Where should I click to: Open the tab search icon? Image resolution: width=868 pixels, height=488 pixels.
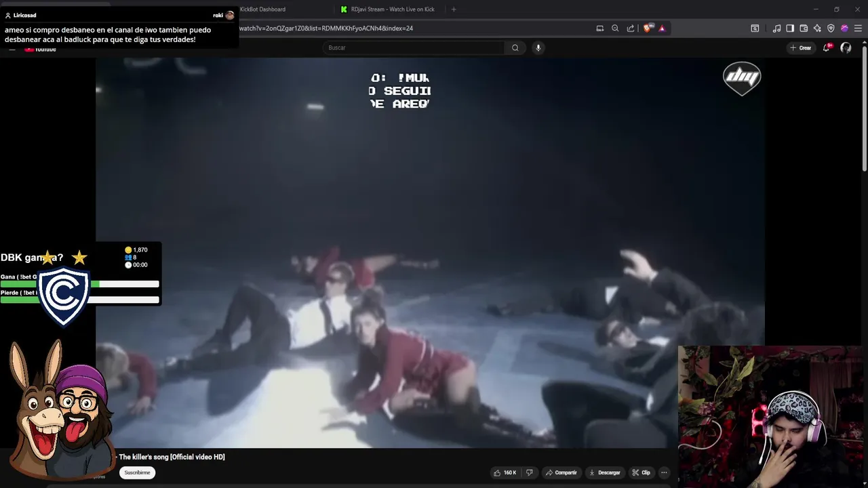(x=755, y=28)
